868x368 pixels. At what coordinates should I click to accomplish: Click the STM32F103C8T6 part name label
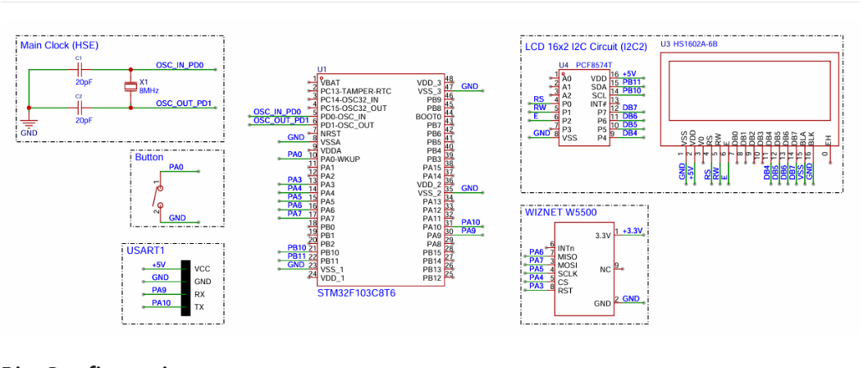(x=355, y=292)
